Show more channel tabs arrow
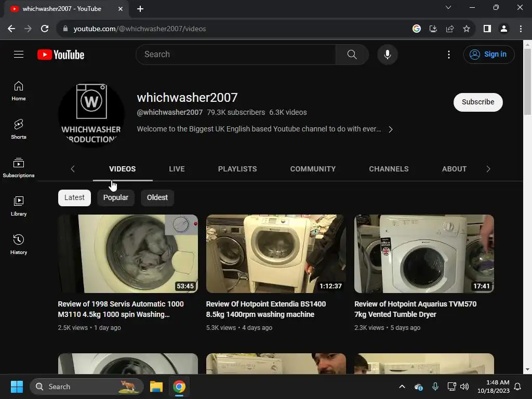 click(488, 169)
